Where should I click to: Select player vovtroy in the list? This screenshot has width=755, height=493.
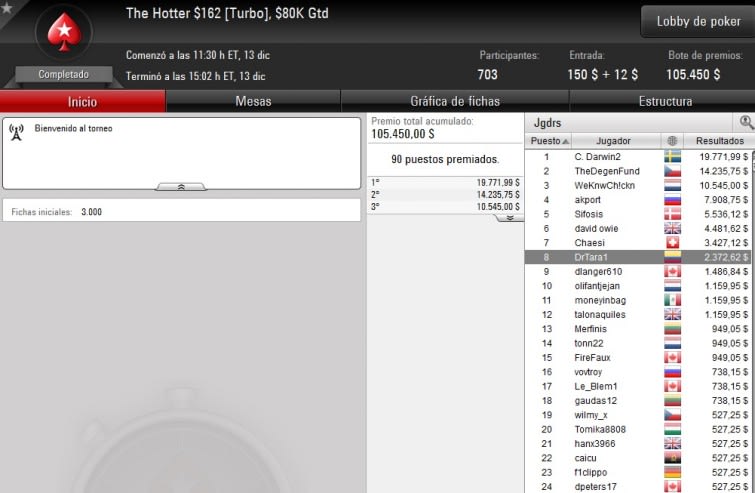(638, 372)
